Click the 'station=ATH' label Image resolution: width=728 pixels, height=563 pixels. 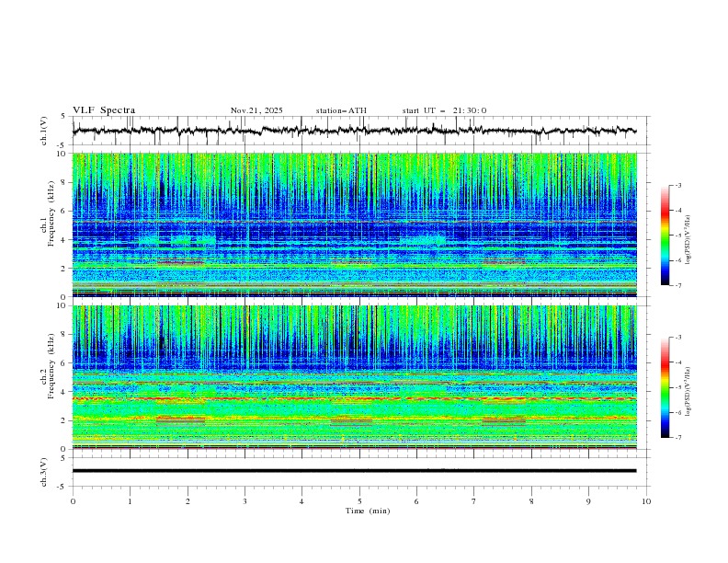(341, 110)
